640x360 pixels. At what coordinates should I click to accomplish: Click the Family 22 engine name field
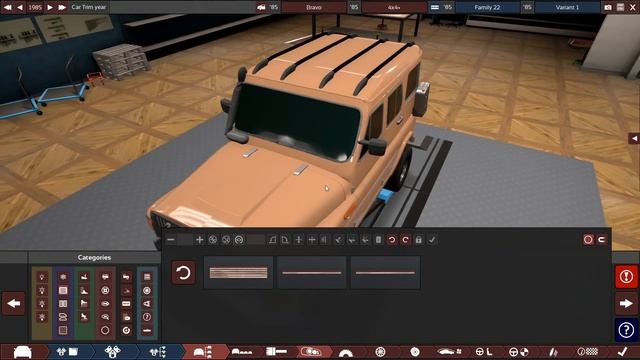click(487, 7)
